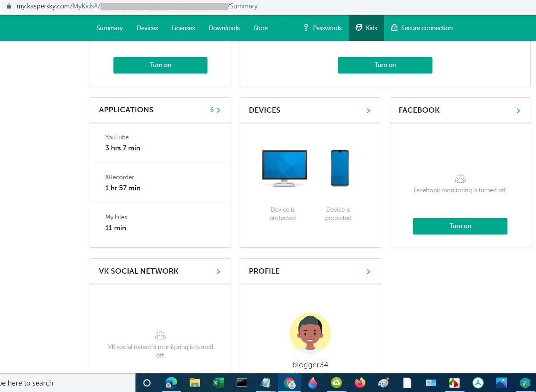Open the green circle tri-spoke icon on the taskbar
Viewport: 536px width, 392px height.
(478, 383)
